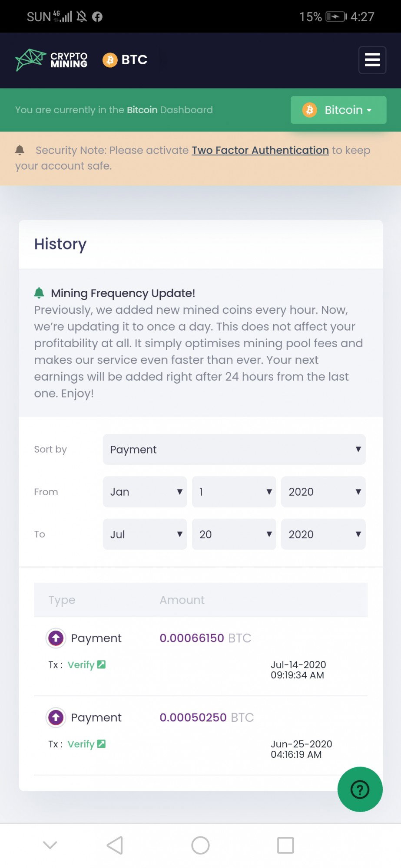Click the security note bell icon
Viewport: 401px width, 868px height.
pos(20,150)
